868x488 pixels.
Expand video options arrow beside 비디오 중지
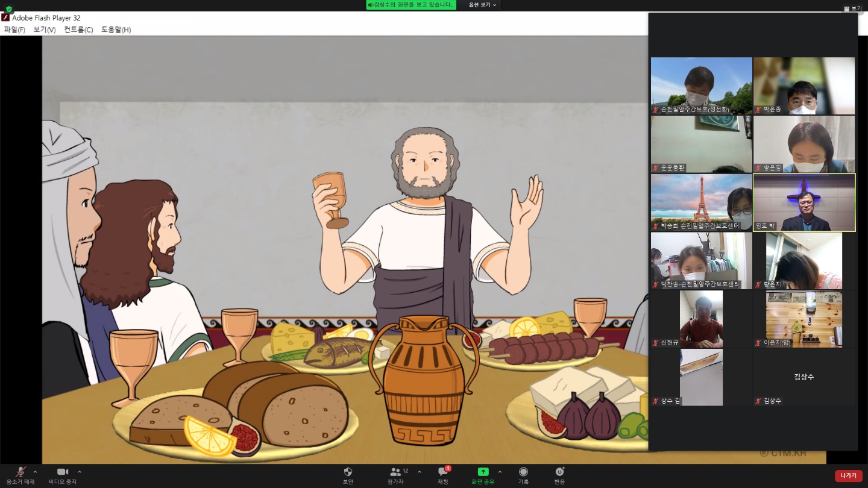[x=79, y=472]
